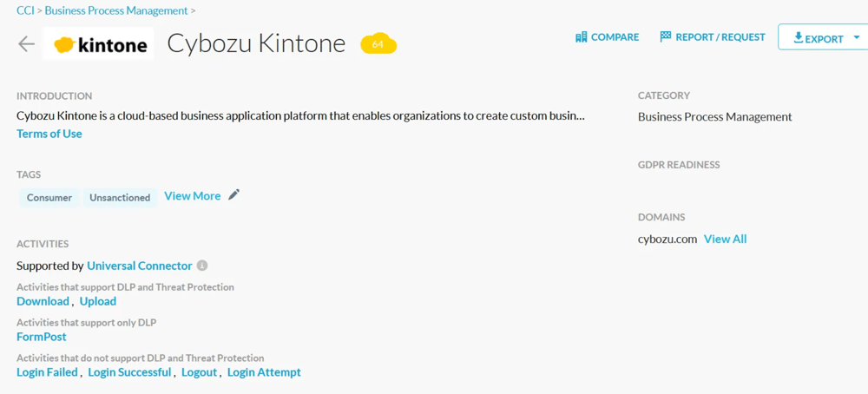Click the INTRODUCTION heading
The height and width of the screenshot is (394, 868).
tap(54, 96)
